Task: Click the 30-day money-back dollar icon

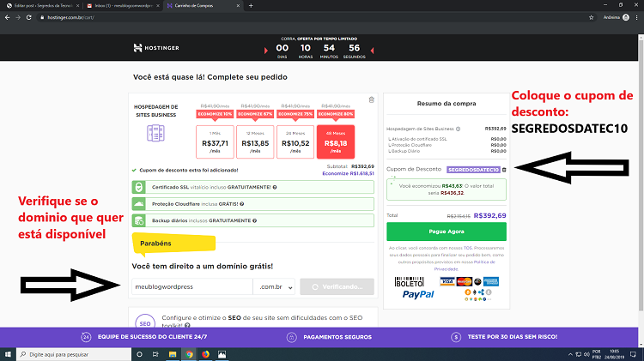Action: tap(456, 337)
